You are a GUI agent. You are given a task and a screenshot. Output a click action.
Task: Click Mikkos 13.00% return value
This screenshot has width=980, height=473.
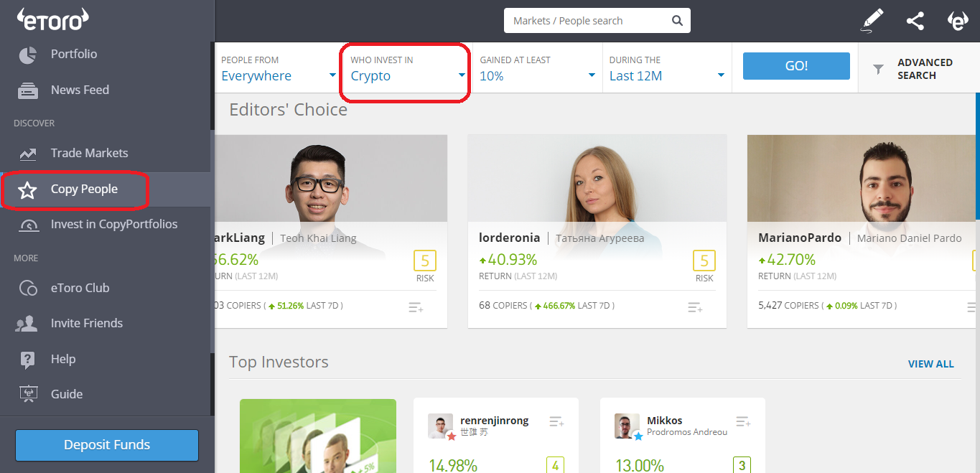pyautogui.click(x=640, y=466)
